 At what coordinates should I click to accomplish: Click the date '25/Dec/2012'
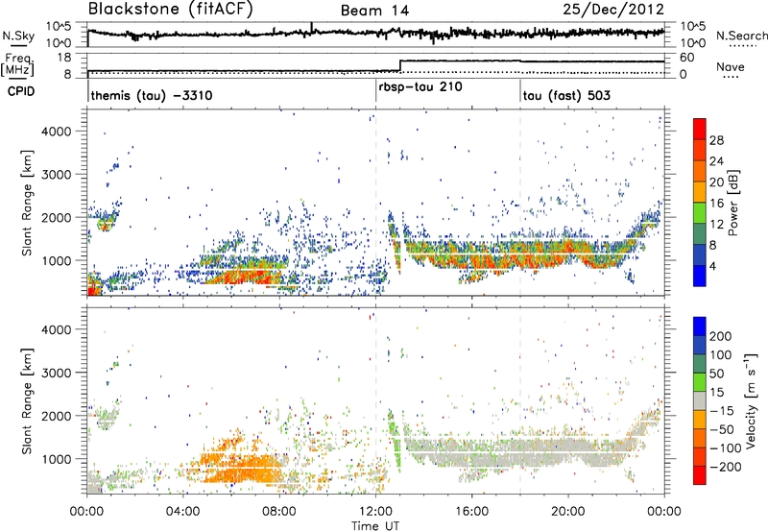[x=613, y=9]
